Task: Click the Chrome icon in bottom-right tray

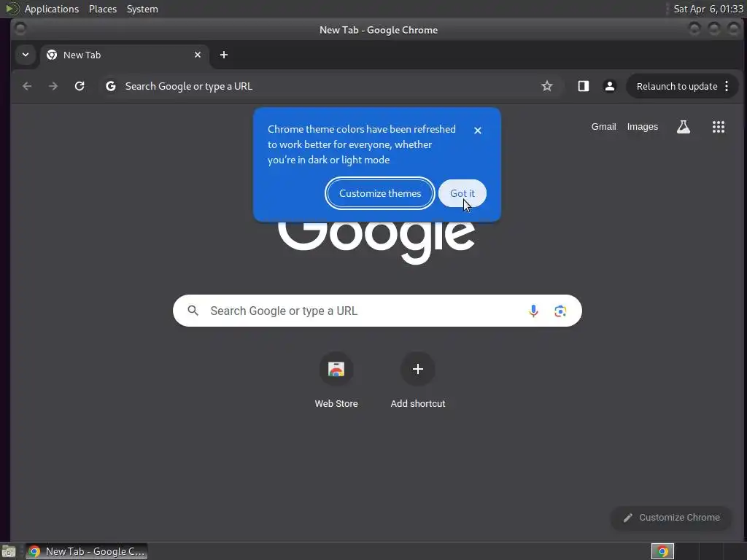Action: coord(662,551)
